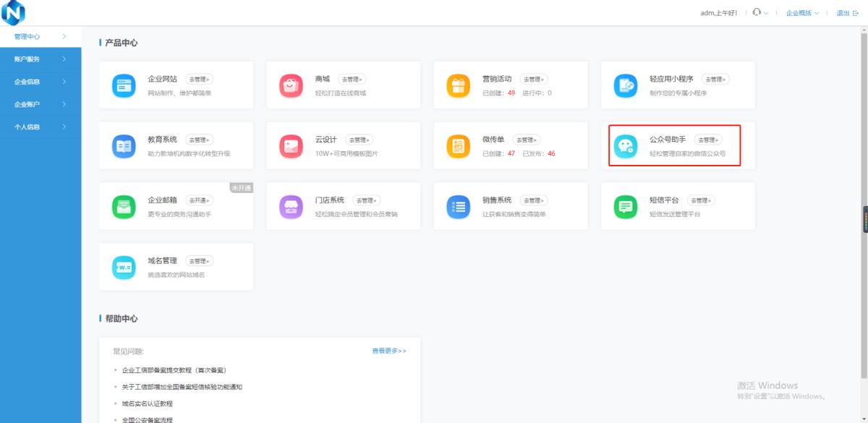Click the N logo in the top-left corner
Viewport: 868px width, 423px height.
coord(13,12)
